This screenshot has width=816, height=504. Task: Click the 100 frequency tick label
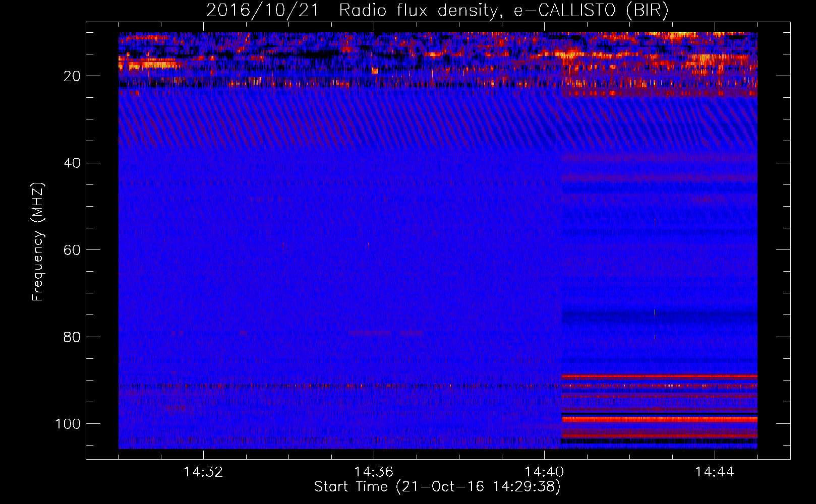(68, 424)
